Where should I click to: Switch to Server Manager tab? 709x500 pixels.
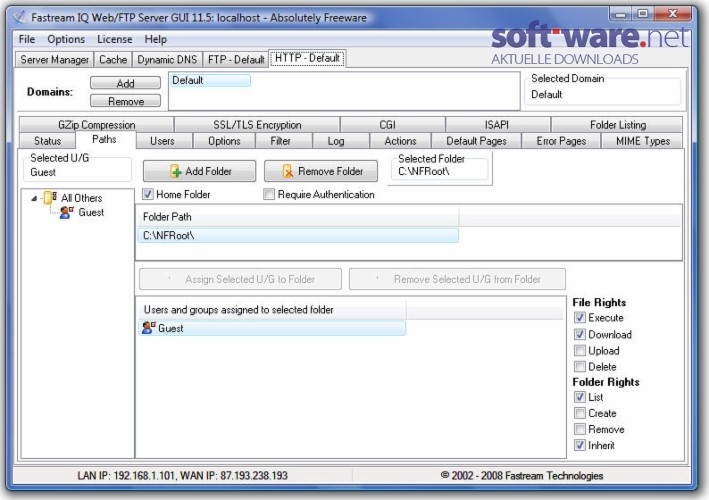pyautogui.click(x=55, y=60)
